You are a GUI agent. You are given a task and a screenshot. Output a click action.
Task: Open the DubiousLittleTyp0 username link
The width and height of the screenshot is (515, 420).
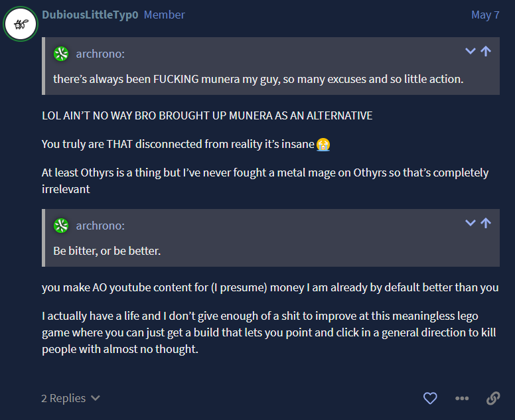click(x=90, y=15)
